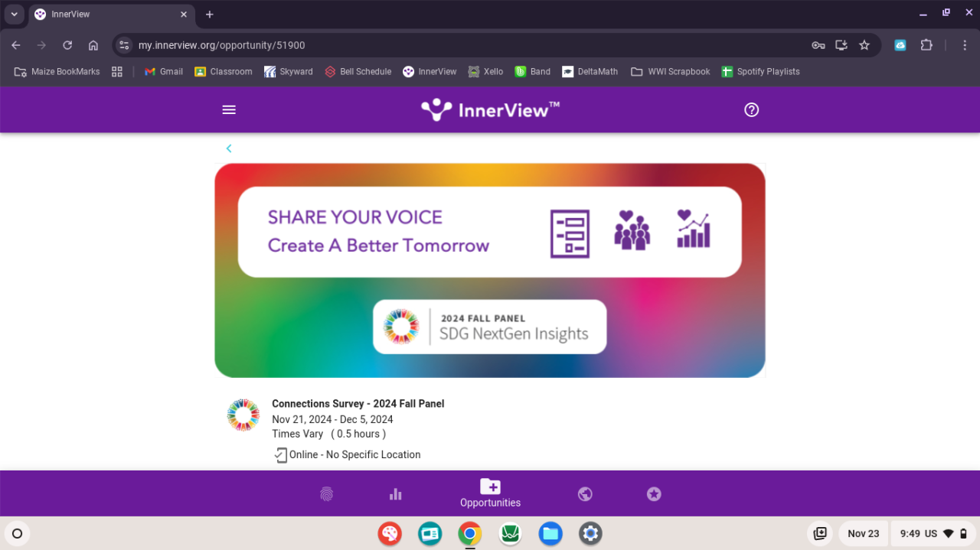Open the Classroom bookmark
The width and height of the screenshot is (980, 550).
(x=223, y=71)
